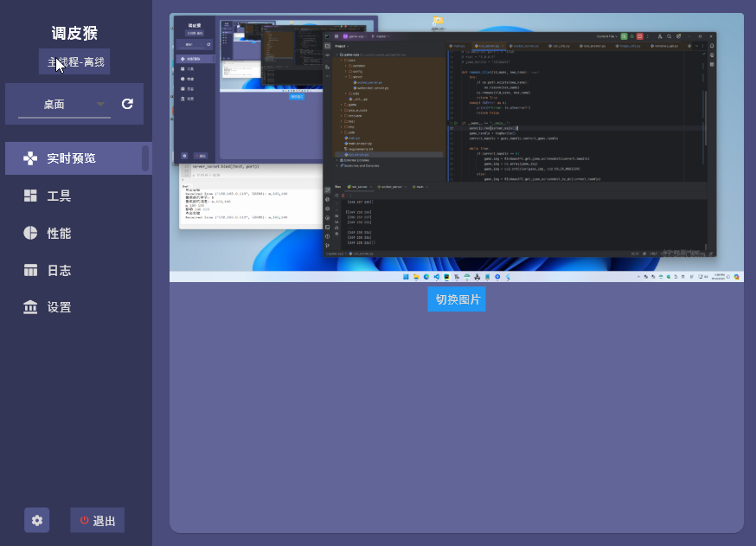Click the yellow folder icon in the preview
756x546 pixels.
(x=438, y=22)
